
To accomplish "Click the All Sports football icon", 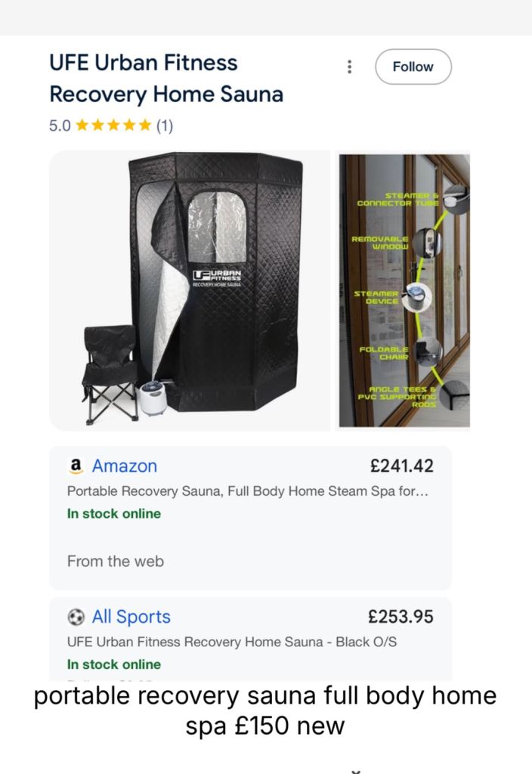I will click(76, 617).
